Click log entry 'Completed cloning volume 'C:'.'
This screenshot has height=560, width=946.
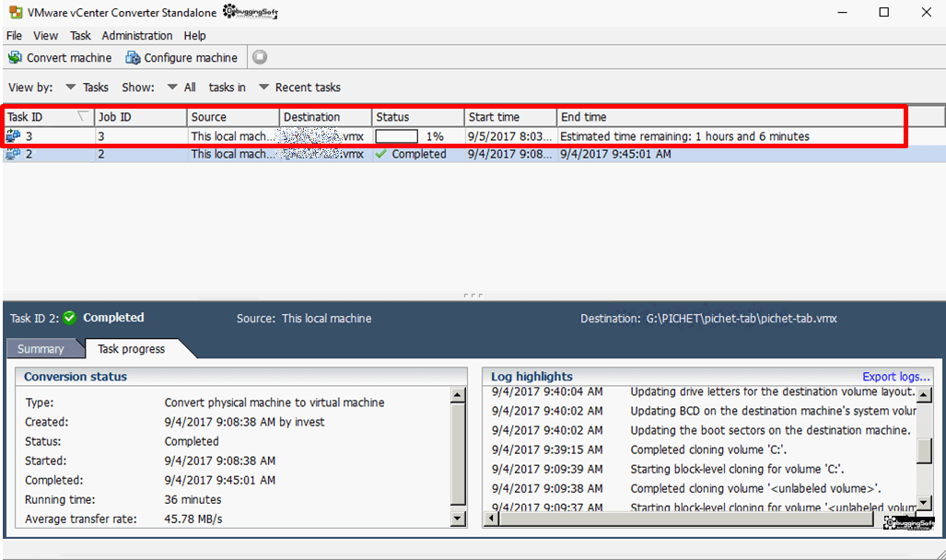click(708, 449)
